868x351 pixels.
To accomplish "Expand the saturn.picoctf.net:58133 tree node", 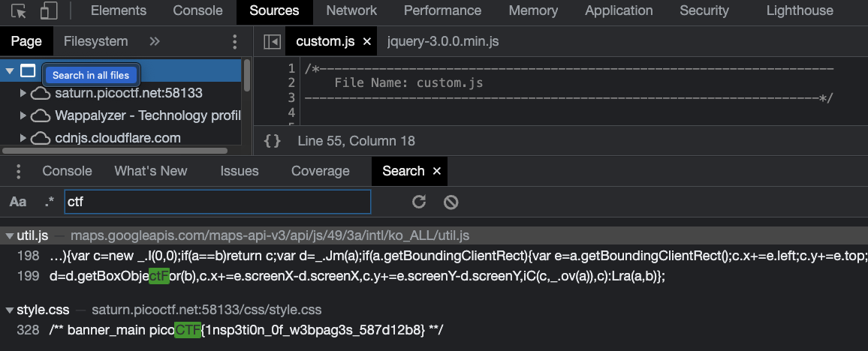I will (x=23, y=94).
